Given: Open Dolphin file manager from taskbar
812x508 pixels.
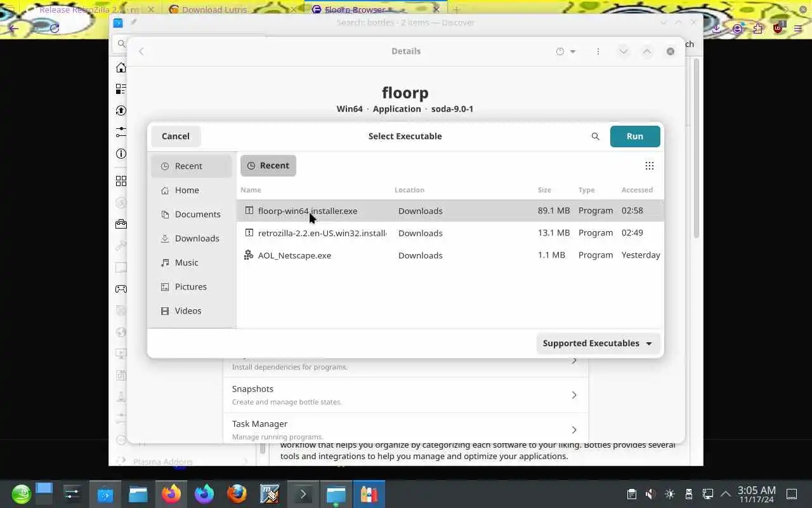Looking at the screenshot, I should (138, 494).
